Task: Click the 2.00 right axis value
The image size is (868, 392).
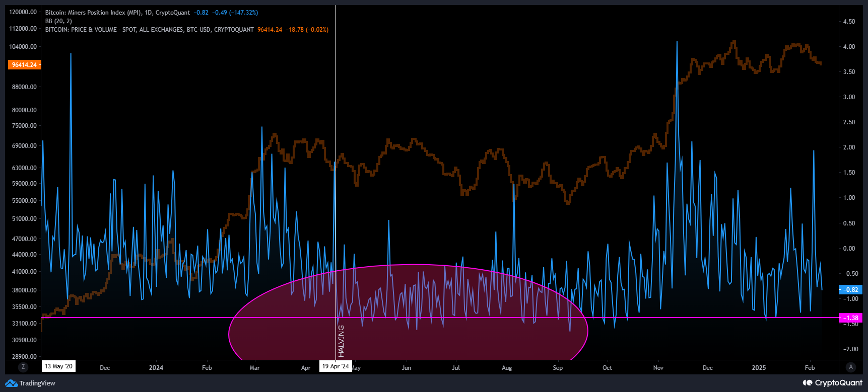Action: (x=849, y=147)
